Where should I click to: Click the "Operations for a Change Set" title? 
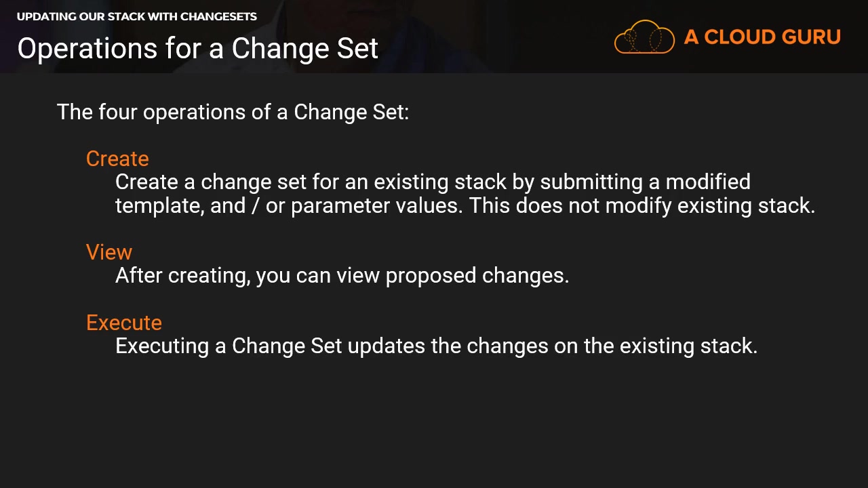pyautogui.click(x=197, y=49)
